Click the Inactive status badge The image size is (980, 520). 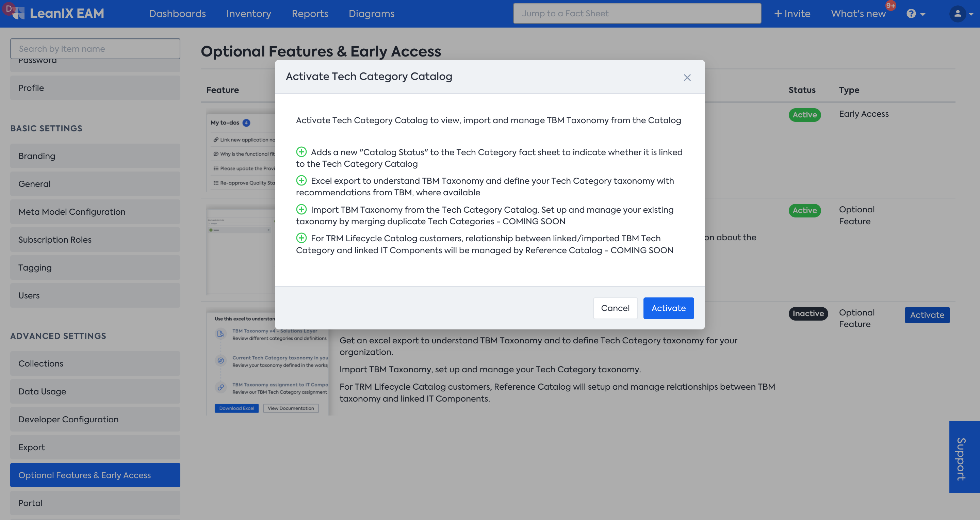pos(808,313)
